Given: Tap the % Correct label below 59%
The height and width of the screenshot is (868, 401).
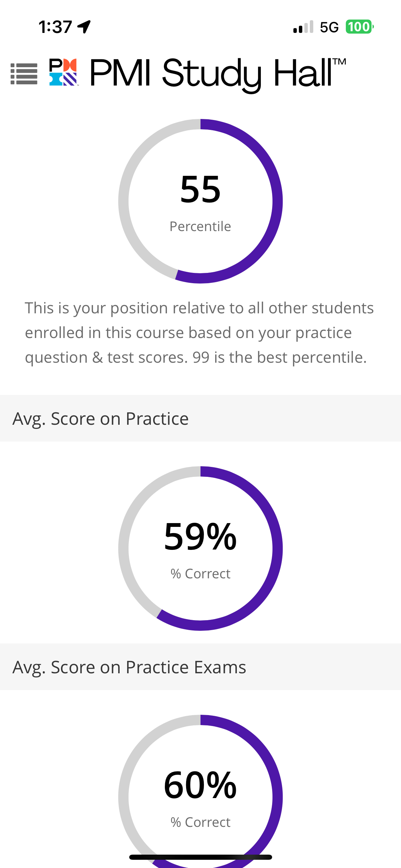Looking at the screenshot, I should [x=200, y=574].
